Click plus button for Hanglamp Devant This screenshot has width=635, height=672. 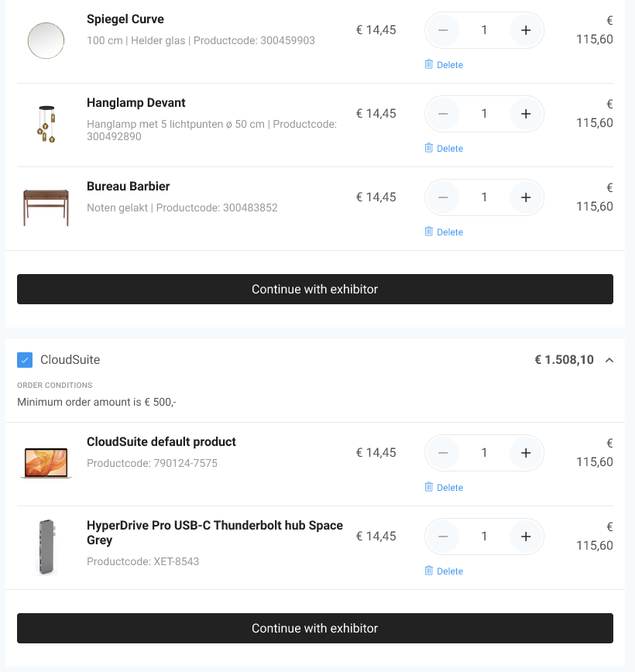(x=526, y=114)
